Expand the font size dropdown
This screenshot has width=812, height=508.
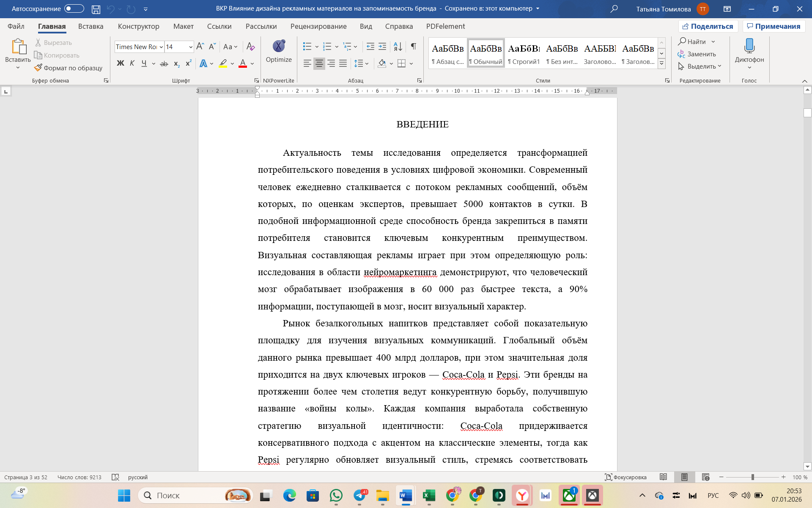191,47
